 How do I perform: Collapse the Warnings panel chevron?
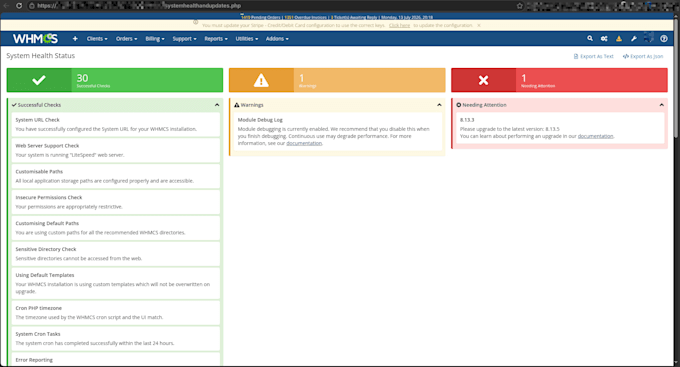tap(439, 105)
